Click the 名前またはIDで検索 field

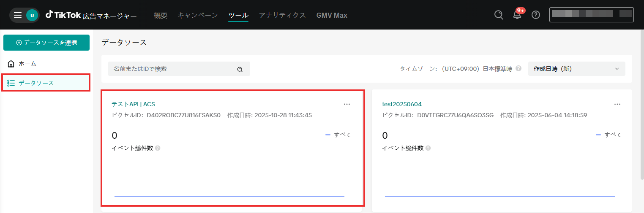click(x=179, y=69)
